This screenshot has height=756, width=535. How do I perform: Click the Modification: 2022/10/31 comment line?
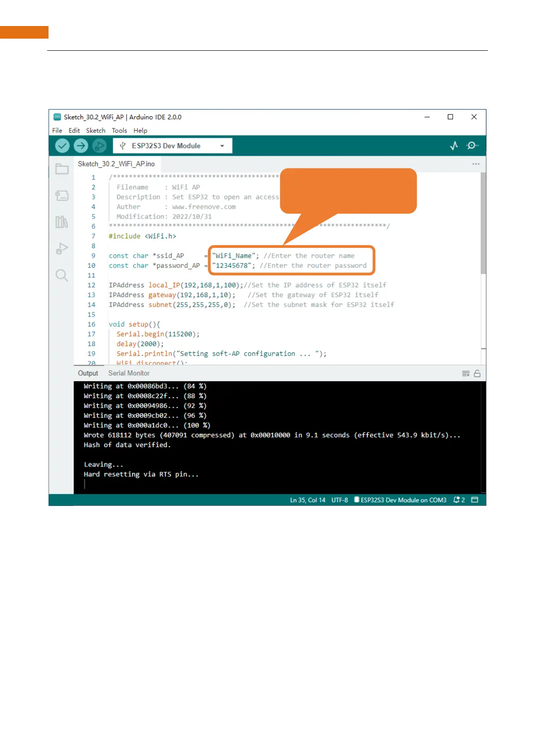164,216
